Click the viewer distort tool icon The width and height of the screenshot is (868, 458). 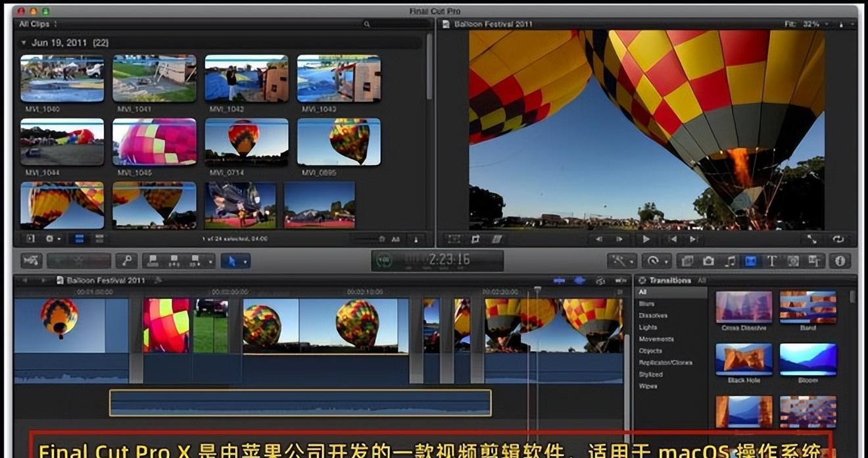[x=497, y=239]
